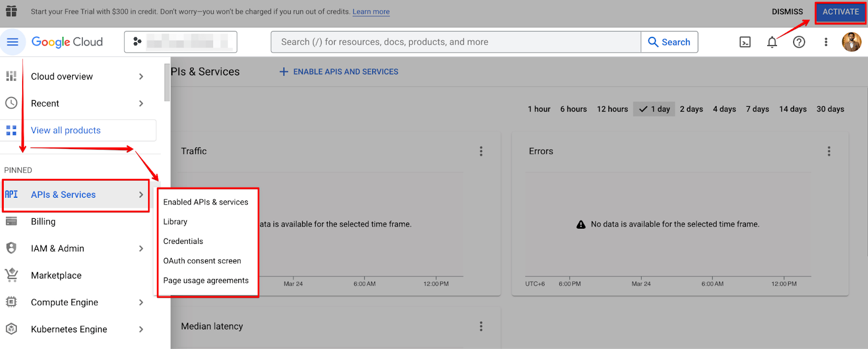The width and height of the screenshot is (868, 349).
Task: Click ENABLE APIS AND SERVICES
Action: pyautogui.click(x=339, y=72)
